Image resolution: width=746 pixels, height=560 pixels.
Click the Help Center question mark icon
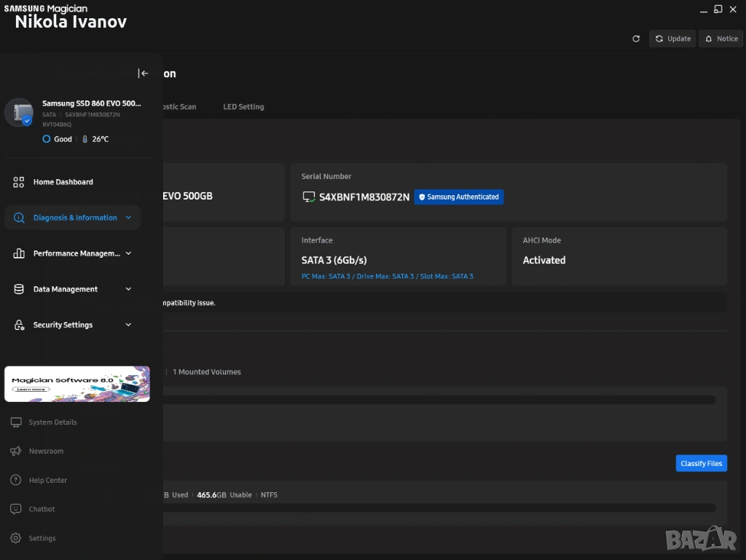15,481
